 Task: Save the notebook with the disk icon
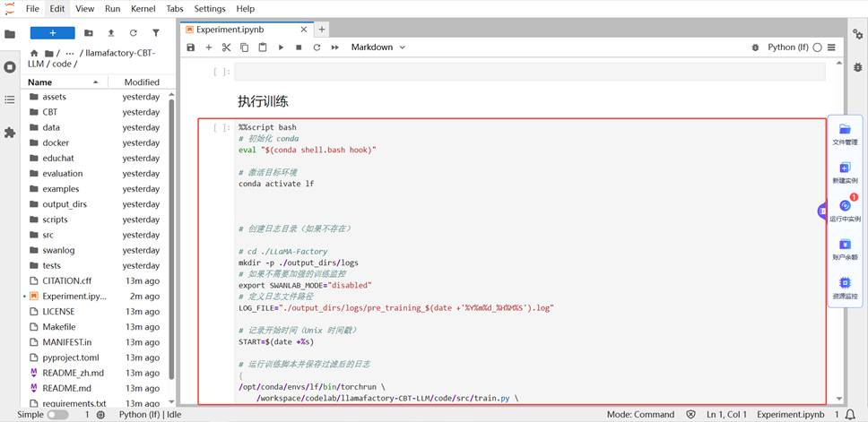(191, 47)
